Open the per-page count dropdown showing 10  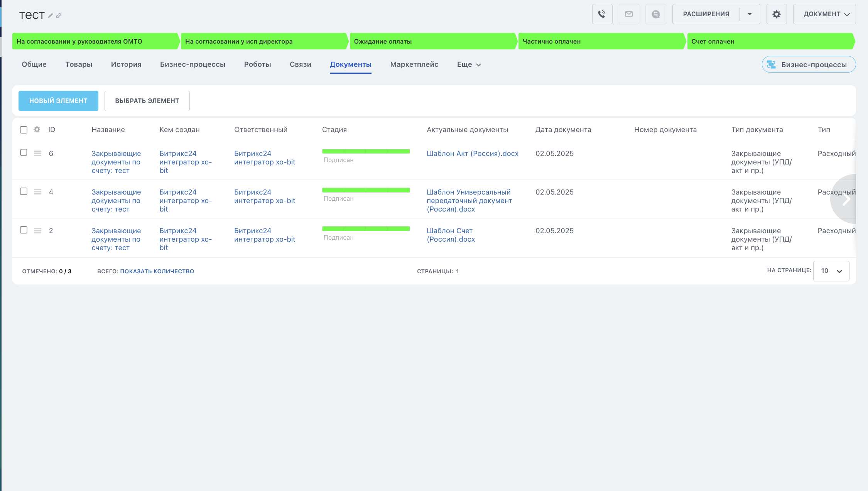831,271
